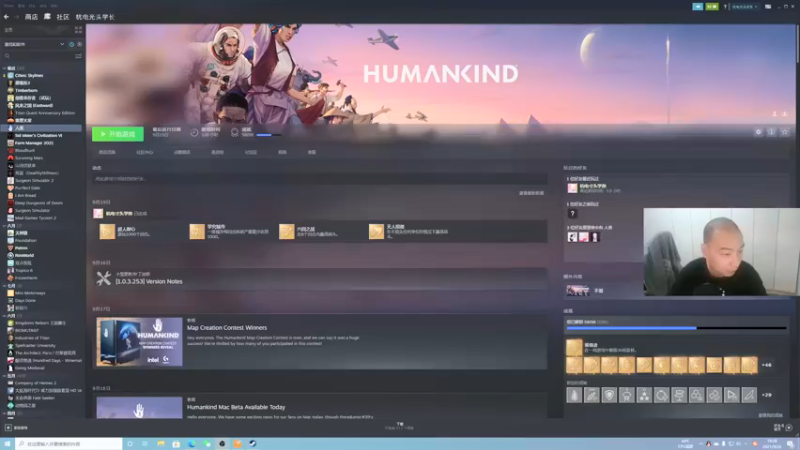
Task: Open the Map Creation Contest thumbnail
Action: click(x=139, y=342)
